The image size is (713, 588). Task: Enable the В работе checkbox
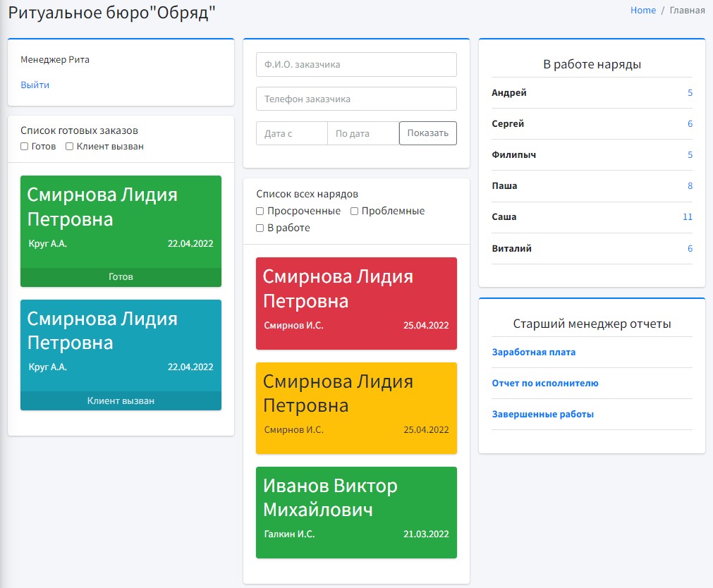coord(260,228)
